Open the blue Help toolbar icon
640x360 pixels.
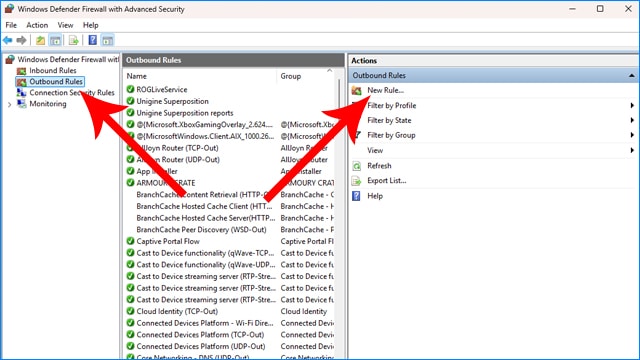pos(93,40)
